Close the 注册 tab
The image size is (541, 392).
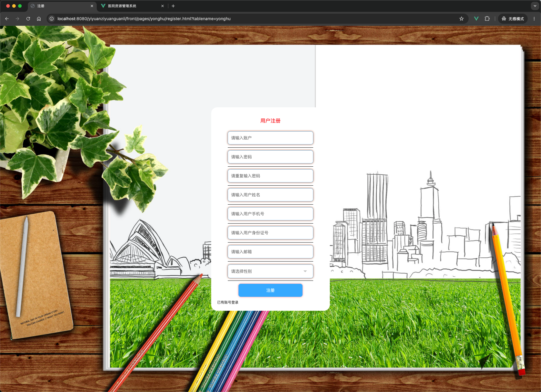click(92, 6)
